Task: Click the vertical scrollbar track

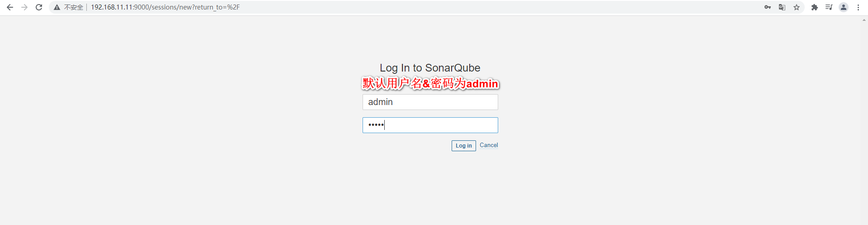Action: [x=864, y=122]
